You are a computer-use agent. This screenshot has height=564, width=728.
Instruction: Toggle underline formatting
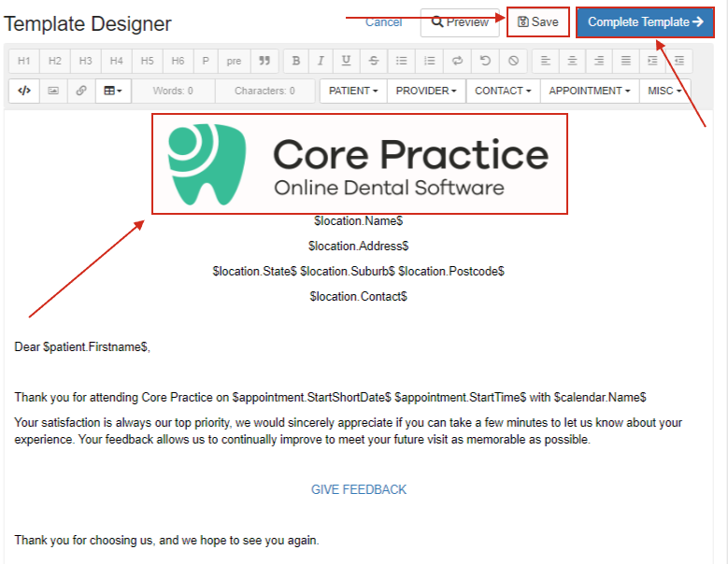[x=346, y=61]
